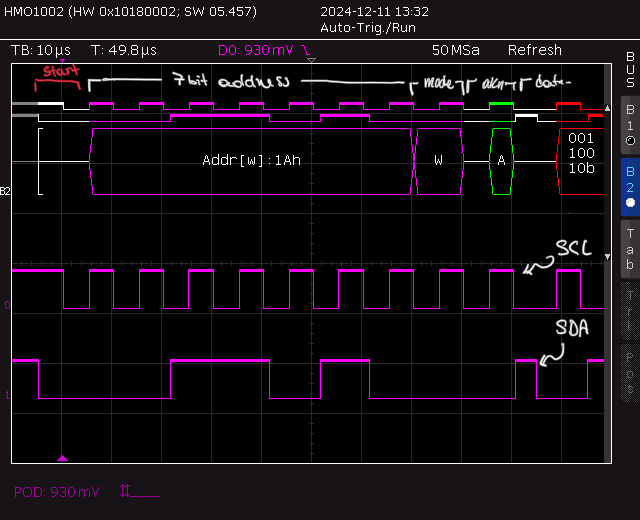The image size is (640, 520).
Task: Click the 50 MSa sample rate readout
Action: [x=454, y=50]
